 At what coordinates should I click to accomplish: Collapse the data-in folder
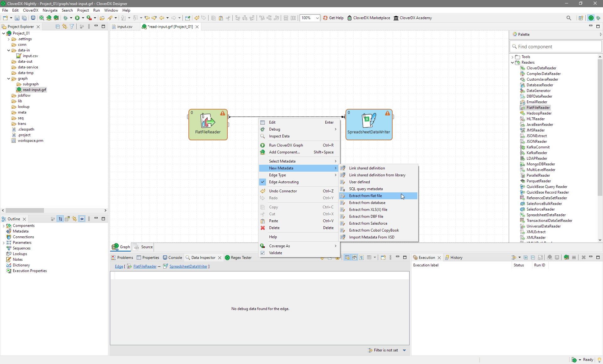[x=8, y=50]
